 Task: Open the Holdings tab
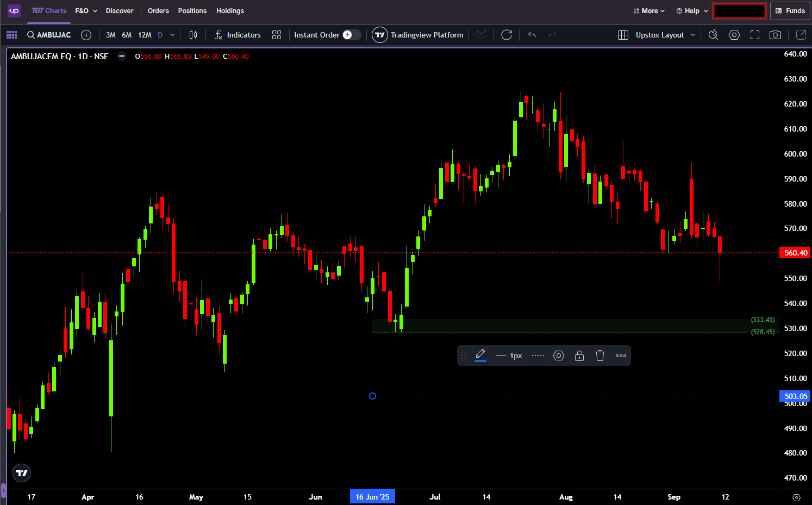(230, 11)
